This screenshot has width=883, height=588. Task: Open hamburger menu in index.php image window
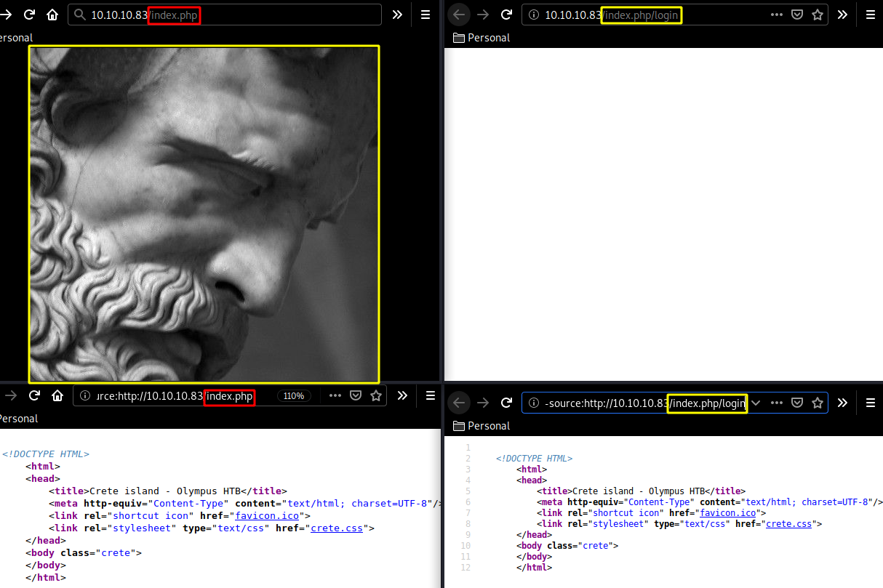pyautogui.click(x=426, y=15)
